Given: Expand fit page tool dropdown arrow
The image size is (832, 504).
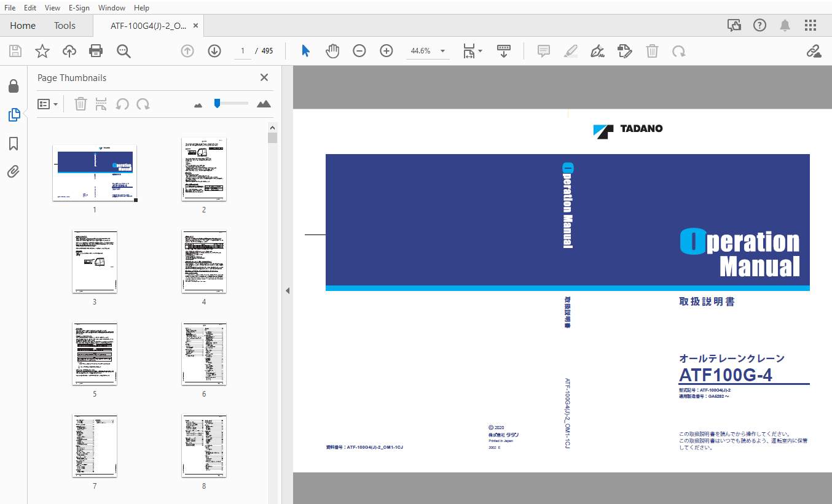Looking at the screenshot, I should coord(481,51).
